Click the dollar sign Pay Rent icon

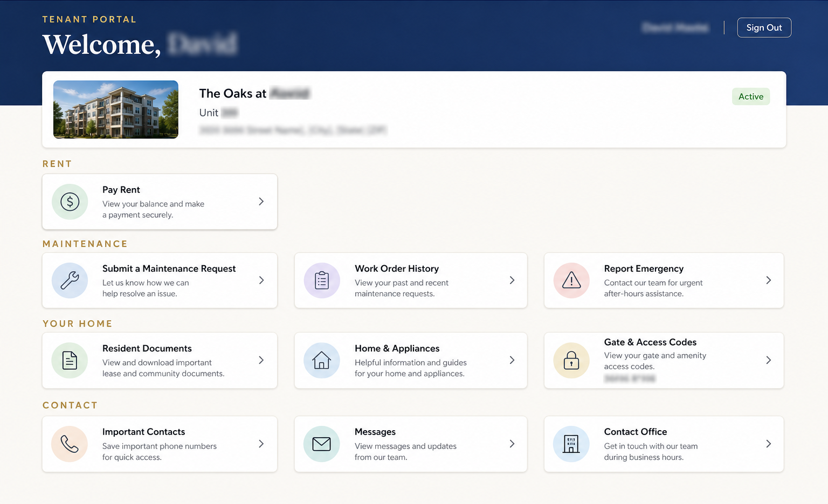[70, 202]
